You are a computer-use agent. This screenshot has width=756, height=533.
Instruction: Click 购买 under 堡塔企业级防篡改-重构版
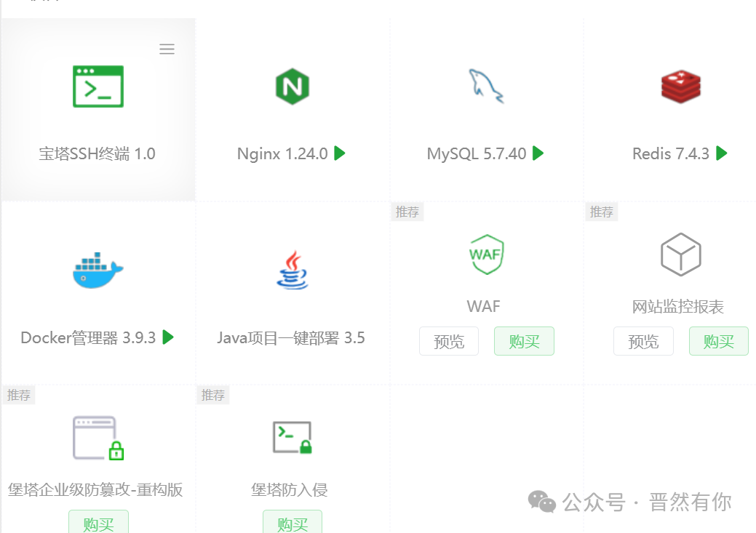tap(98, 521)
